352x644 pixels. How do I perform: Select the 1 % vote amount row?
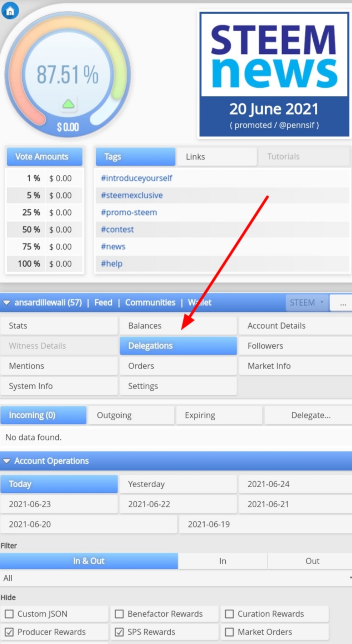point(45,178)
